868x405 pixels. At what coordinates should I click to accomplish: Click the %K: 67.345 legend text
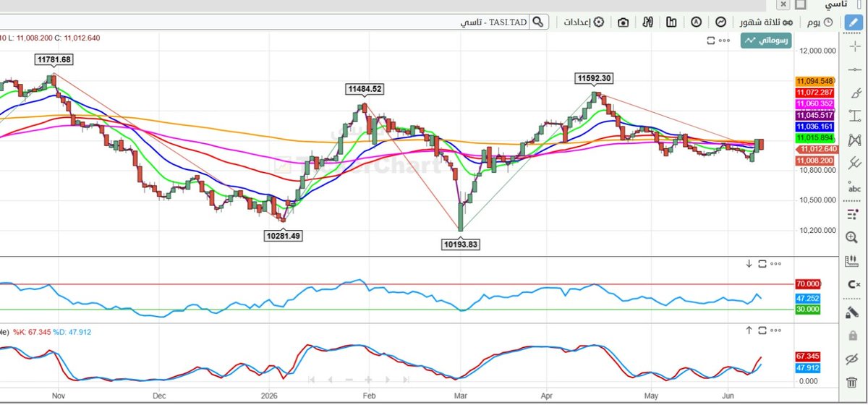[33, 332]
